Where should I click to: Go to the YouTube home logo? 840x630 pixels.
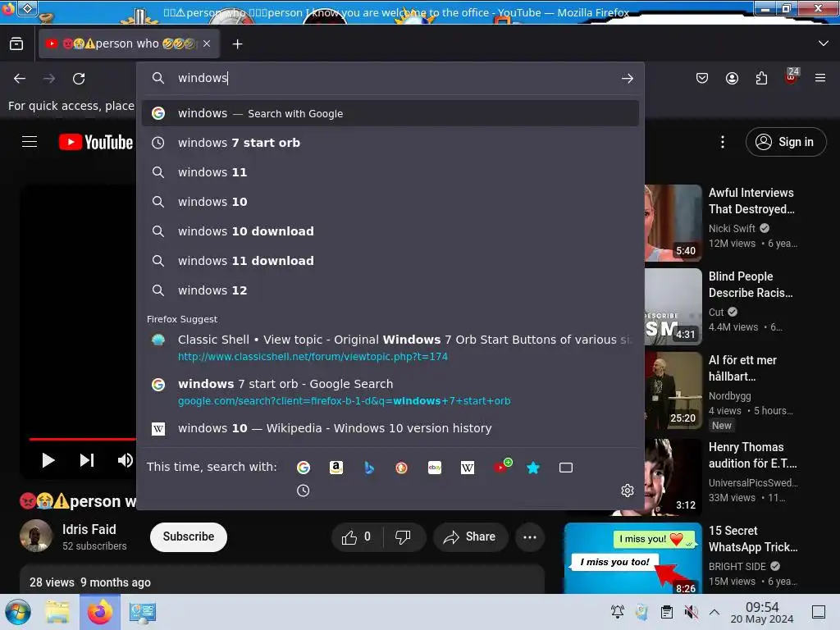pos(96,142)
